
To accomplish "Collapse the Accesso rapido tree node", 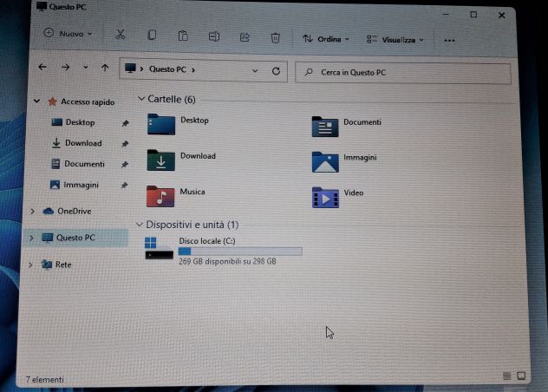I will tap(36, 101).
